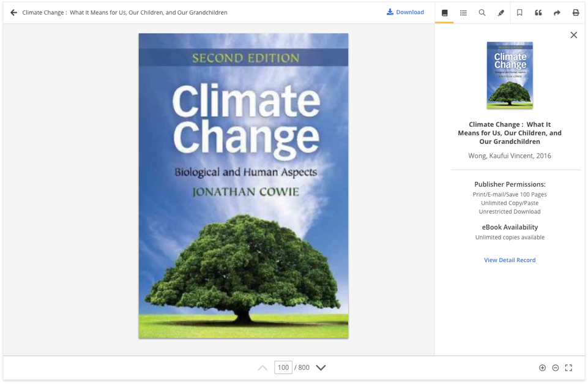
Task: Go to the previous page chevron
Action: 262,368
